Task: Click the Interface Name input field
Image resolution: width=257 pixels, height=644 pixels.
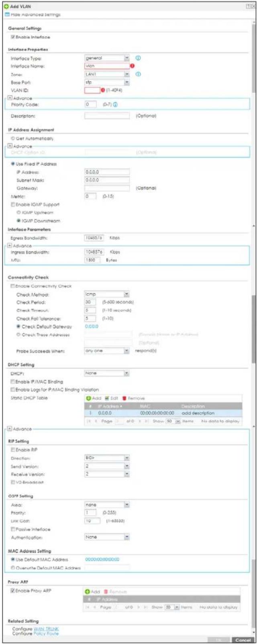Action: [x=107, y=66]
